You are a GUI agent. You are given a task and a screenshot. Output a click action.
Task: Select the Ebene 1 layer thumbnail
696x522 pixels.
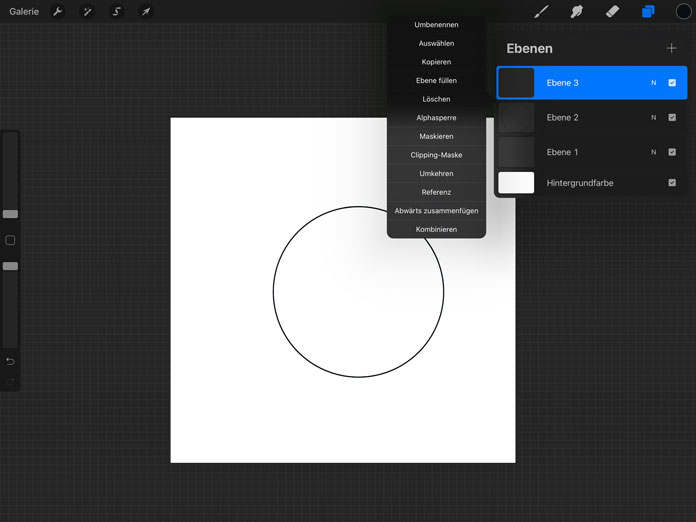pos(516,152)
